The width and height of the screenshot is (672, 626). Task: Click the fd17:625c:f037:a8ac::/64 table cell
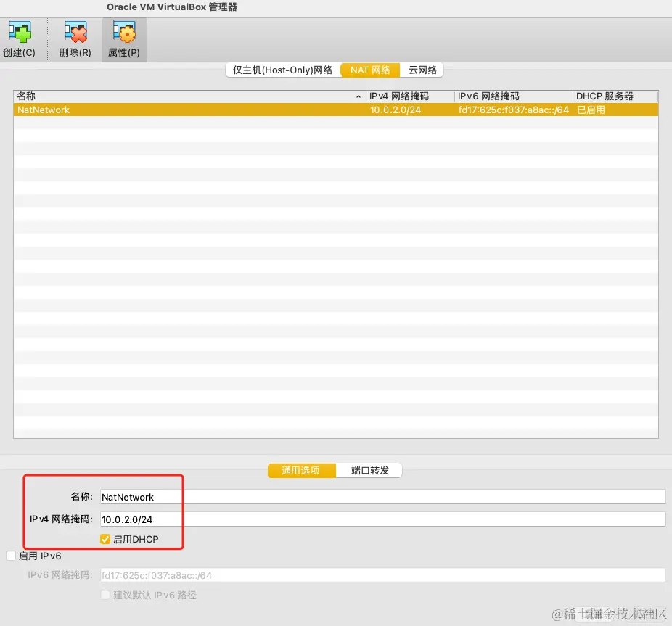(513, 110)
